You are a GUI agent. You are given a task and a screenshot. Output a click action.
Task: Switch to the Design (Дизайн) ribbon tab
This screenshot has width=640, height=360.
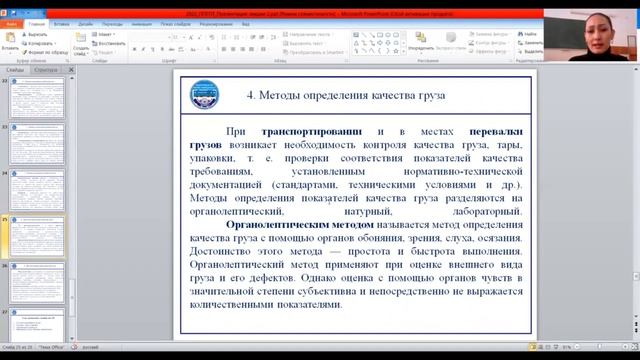pyautogui.click(x=85, y=24)
